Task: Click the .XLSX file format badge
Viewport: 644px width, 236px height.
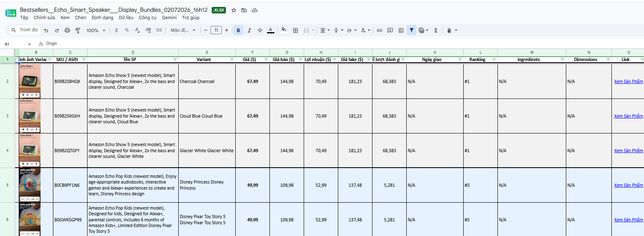Action: [x=219, y=10]
